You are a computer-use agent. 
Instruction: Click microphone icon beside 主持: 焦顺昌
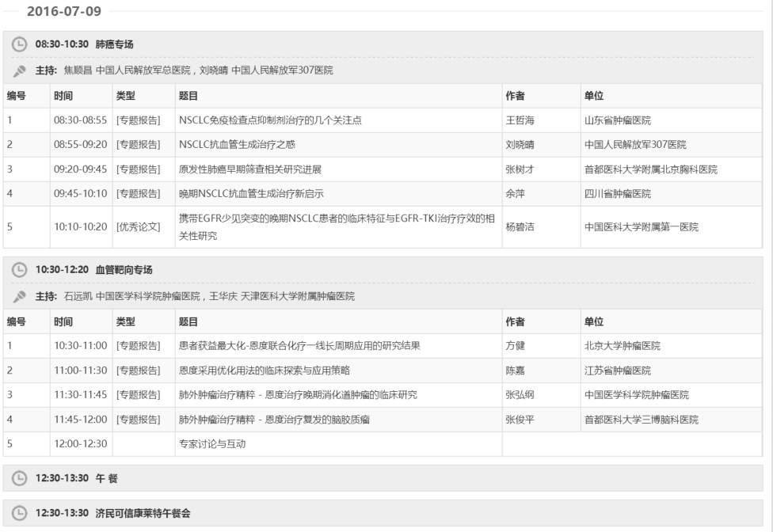[x=19, y=71]
